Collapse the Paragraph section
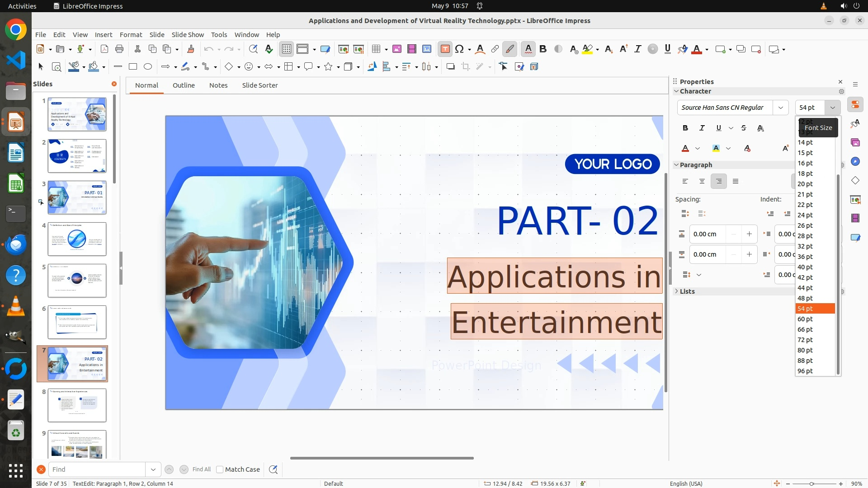 click(x=695, y=165)
